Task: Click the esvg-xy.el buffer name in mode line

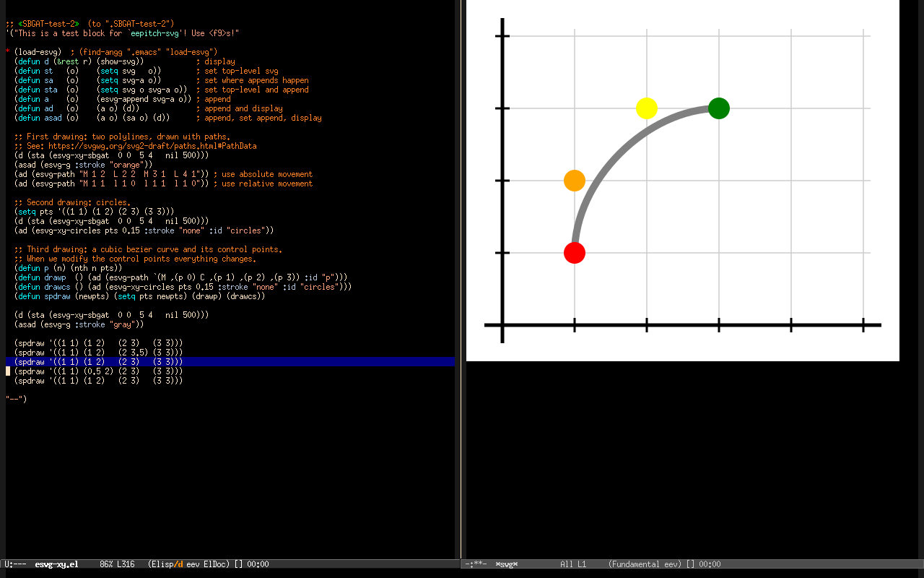Action: click(56, 564)
